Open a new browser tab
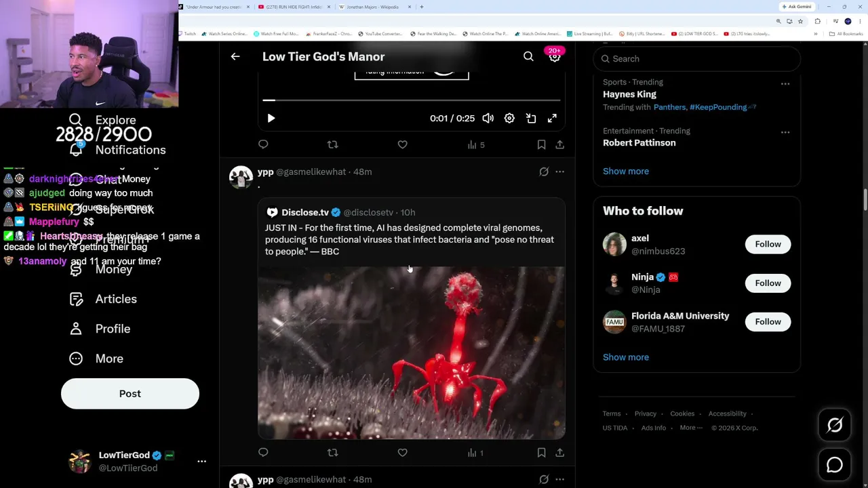Viewport: 868px width, 488px height. pos(422,7)
